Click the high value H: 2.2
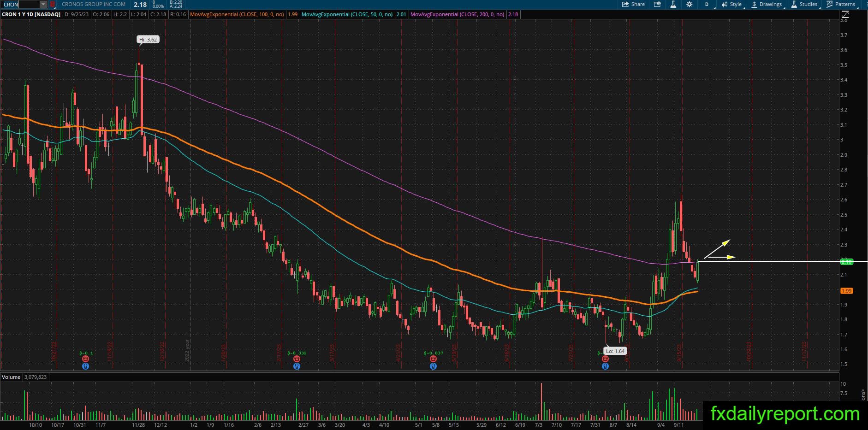Viewport: 868px width, 430px height. (x=119, y=14)
